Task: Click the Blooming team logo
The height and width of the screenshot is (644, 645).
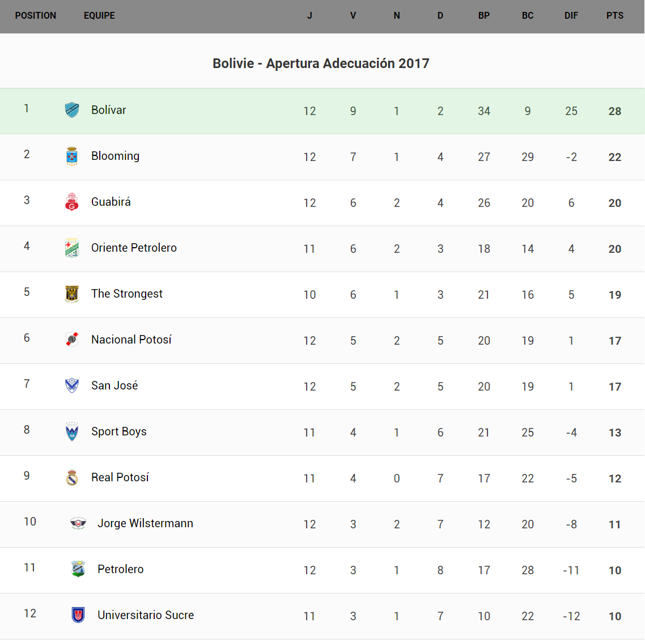Action: pos(72,156)
